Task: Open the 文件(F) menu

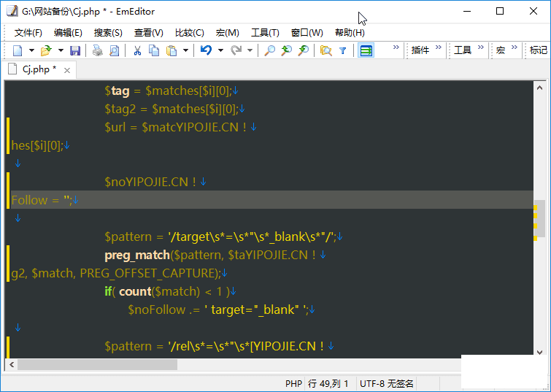Action: [x=28, y=33]
